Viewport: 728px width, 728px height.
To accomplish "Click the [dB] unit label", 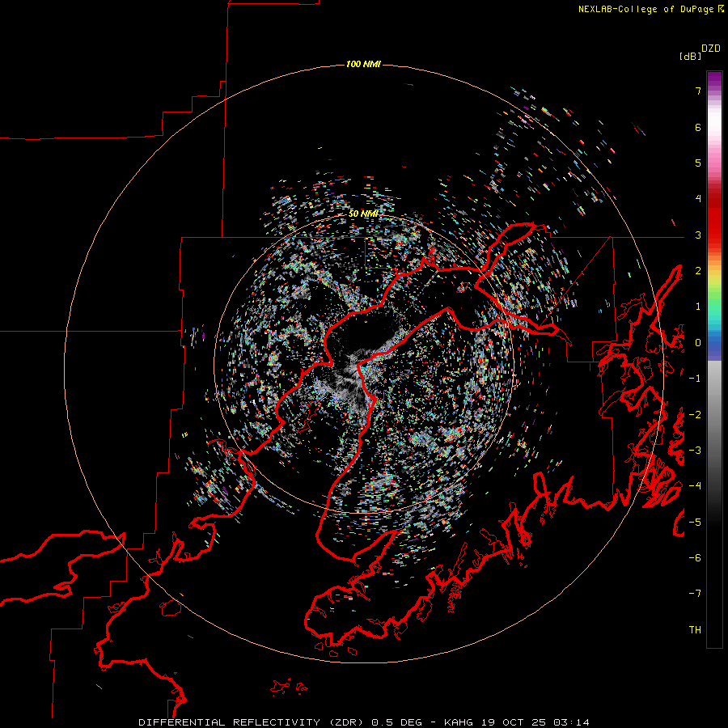I will [691, 56].
